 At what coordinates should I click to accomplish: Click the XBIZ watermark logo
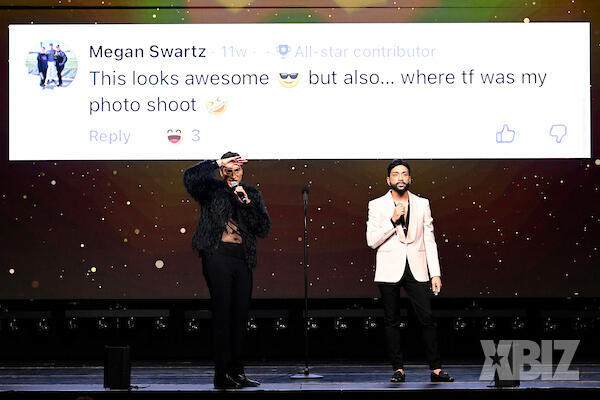[529, 360]
